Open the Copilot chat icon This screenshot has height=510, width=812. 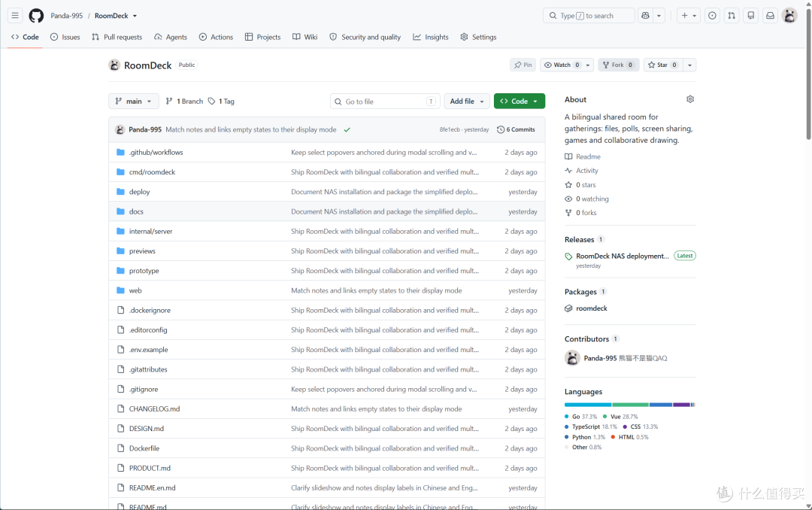(645, 16)
